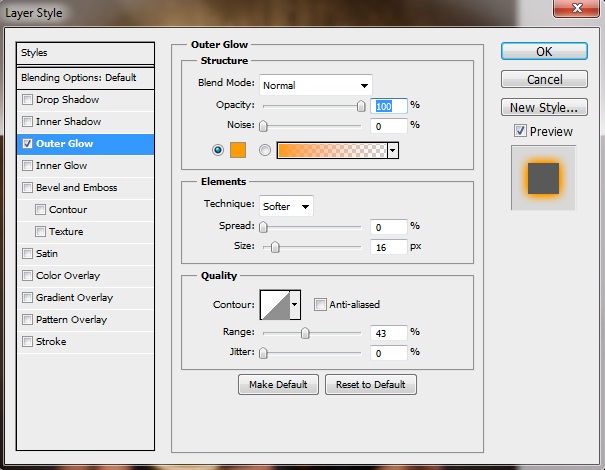
Task: Select the gradient radio button
Action: coord(265,150)
